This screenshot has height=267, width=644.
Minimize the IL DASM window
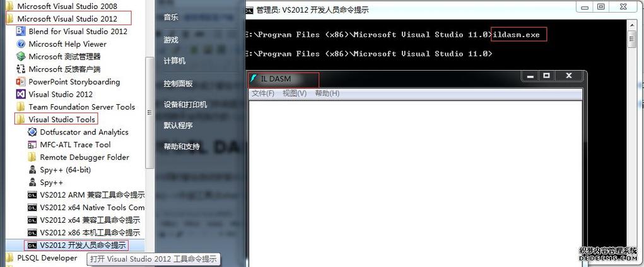click(x=532, y=76)
